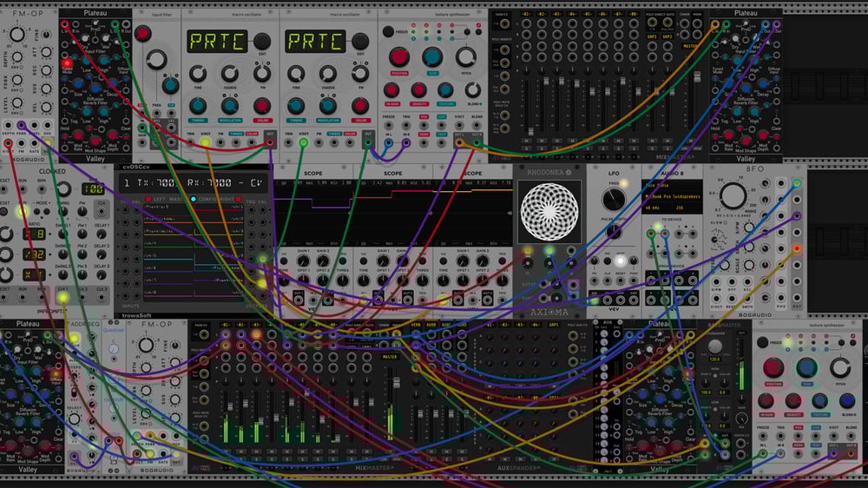Click BPM knob on Clocked module

tap(63, 189)
